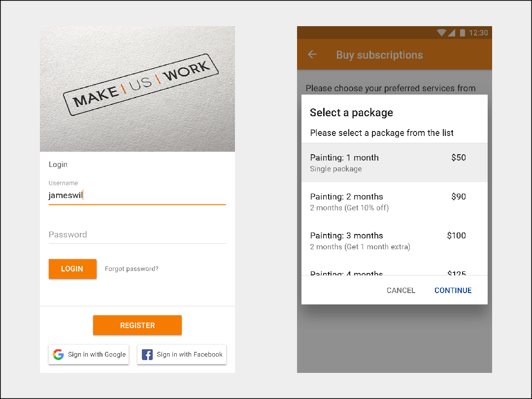This screenshot has height=399, width=532.
Task: Tap the back arrow in Buy subscriptions
Action: pyautogui.click(x=312, y=55)
